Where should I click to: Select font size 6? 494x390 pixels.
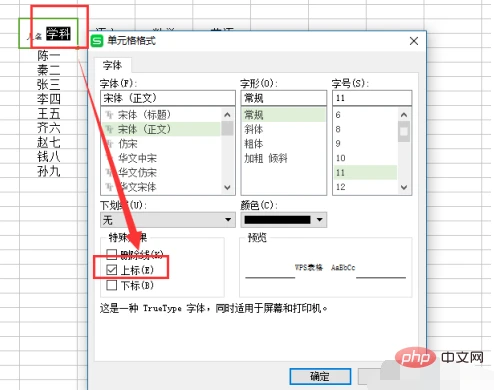pos(365,115)
